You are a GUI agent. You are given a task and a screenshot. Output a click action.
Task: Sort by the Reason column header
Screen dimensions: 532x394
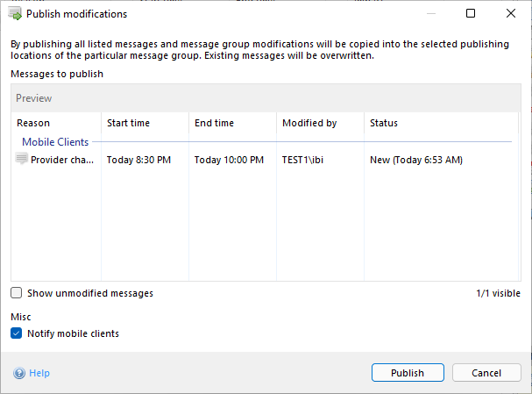[33, 123]
